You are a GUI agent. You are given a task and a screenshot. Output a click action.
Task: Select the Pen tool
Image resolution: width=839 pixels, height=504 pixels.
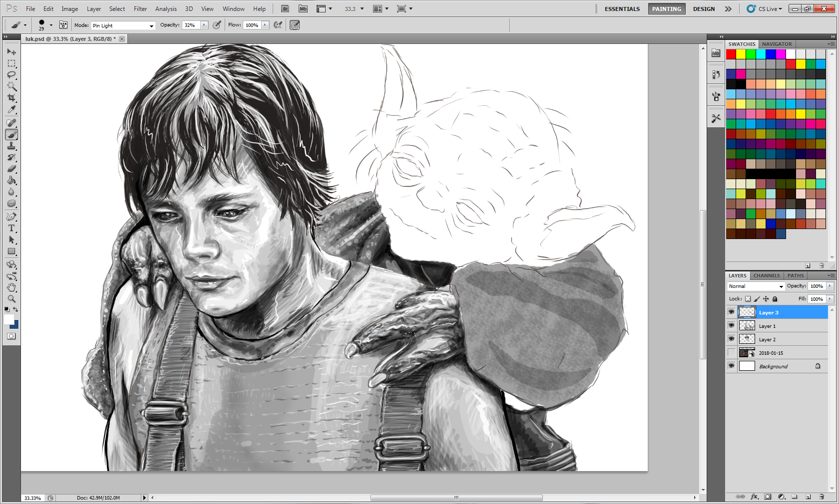click(11, 217)
